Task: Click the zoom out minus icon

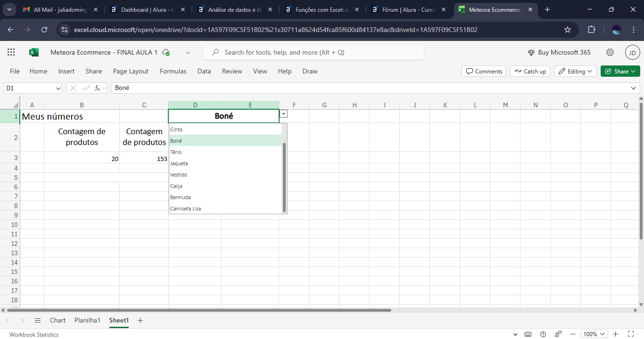Action: [573, 334]
